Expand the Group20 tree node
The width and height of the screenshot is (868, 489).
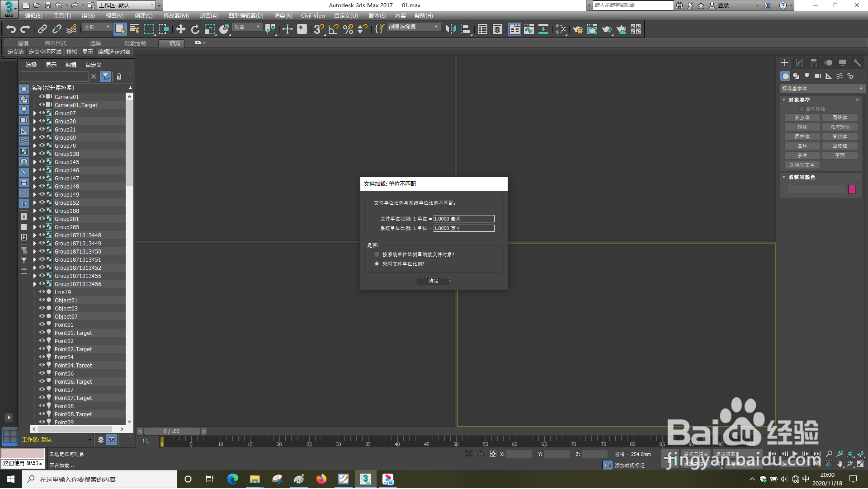point(34,122)
